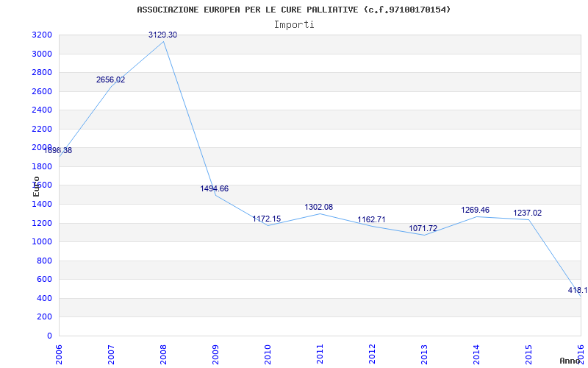
Task: Select the 1000 y-axis tick label
Action: pyautogui.click(x=42, y=242)
